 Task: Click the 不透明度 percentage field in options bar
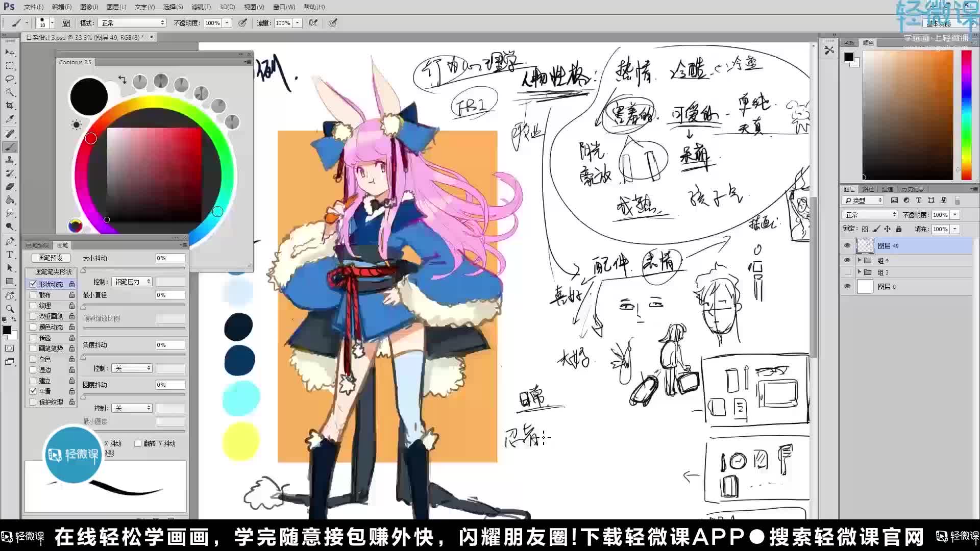coord(213,22)
